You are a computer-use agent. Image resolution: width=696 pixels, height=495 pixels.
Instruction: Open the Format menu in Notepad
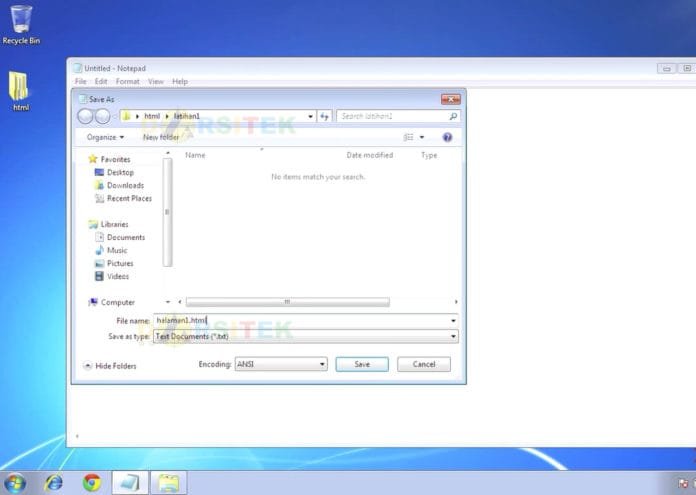pos(128,81)
